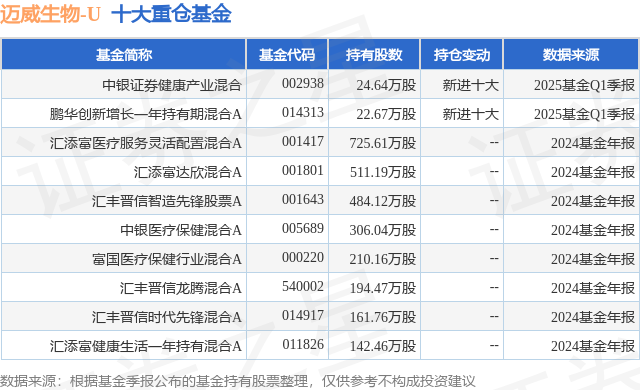The width and height of the screenshot is (640, 390).
Task: Select the 持仓变动 column header
Action: pos(462,54)
